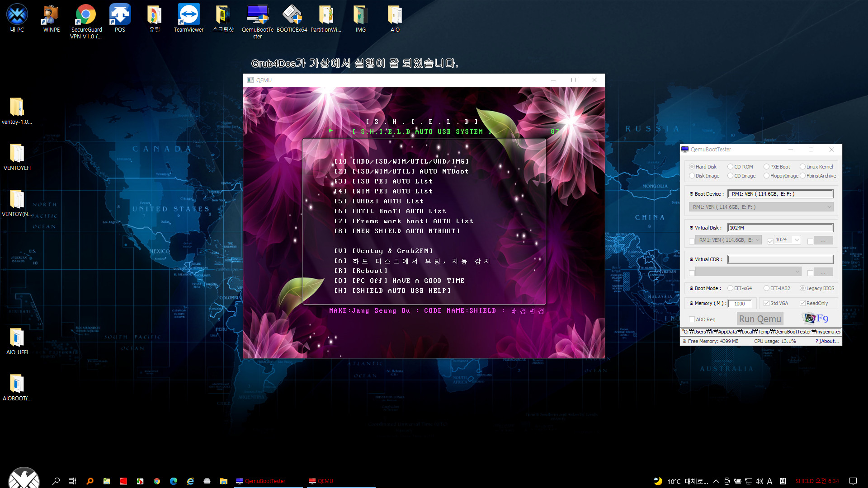
Task: Open Microsoft Edge from the taskbar
Action: 174,481
